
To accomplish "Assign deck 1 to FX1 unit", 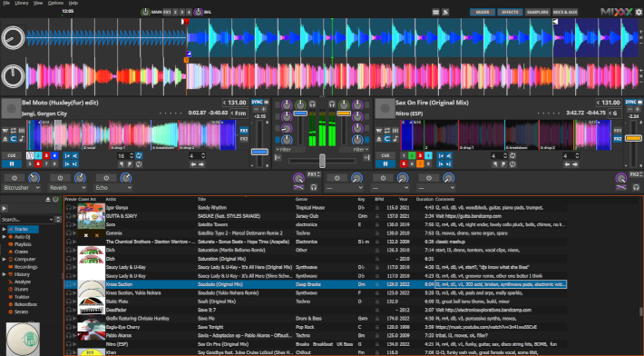I will click(x=244, y=130).
